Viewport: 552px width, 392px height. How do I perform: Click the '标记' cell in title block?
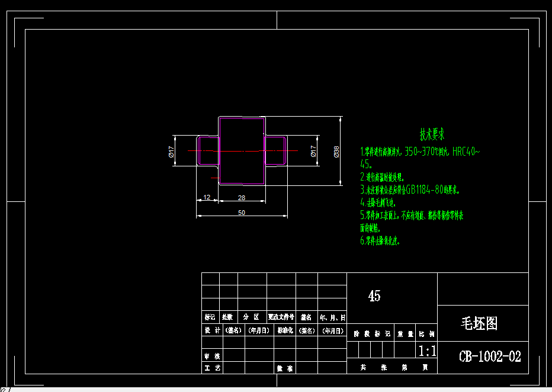210,317
